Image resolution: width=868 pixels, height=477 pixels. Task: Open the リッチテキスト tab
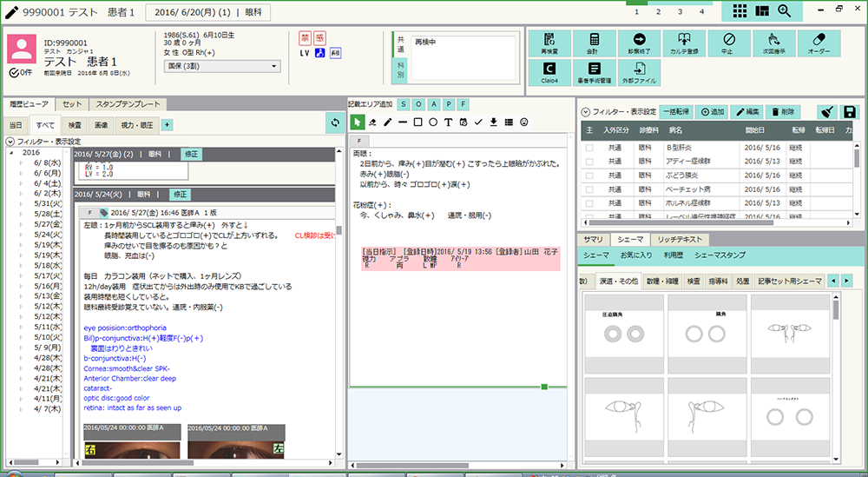[x=680, y=239]
